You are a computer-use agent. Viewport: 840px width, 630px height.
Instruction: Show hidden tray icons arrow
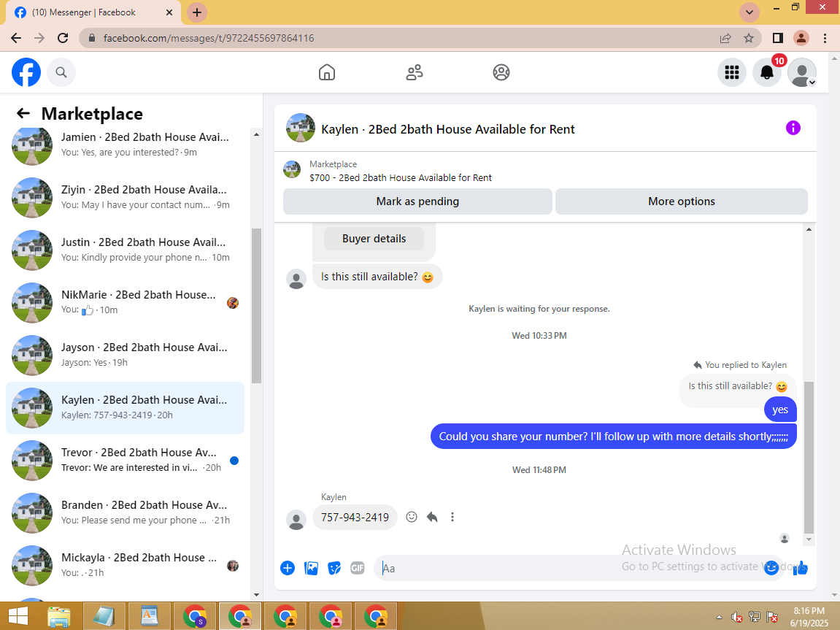(719, 617)
